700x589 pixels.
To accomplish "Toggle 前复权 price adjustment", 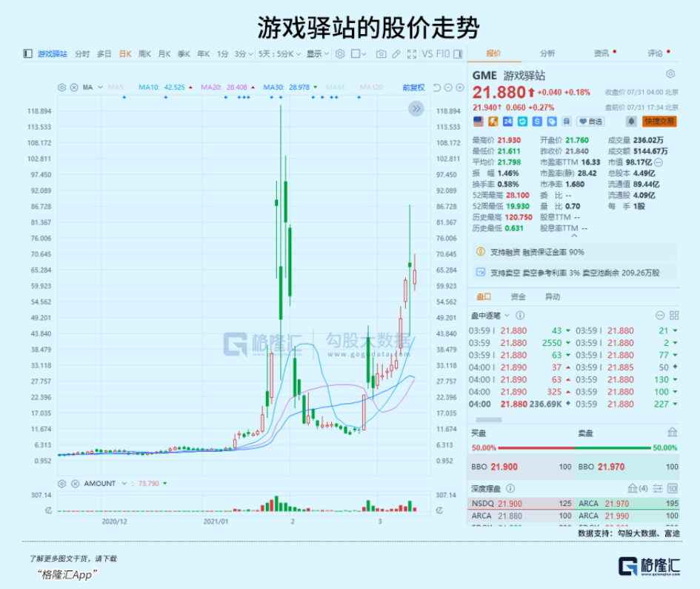I will (x=414, y=87).
